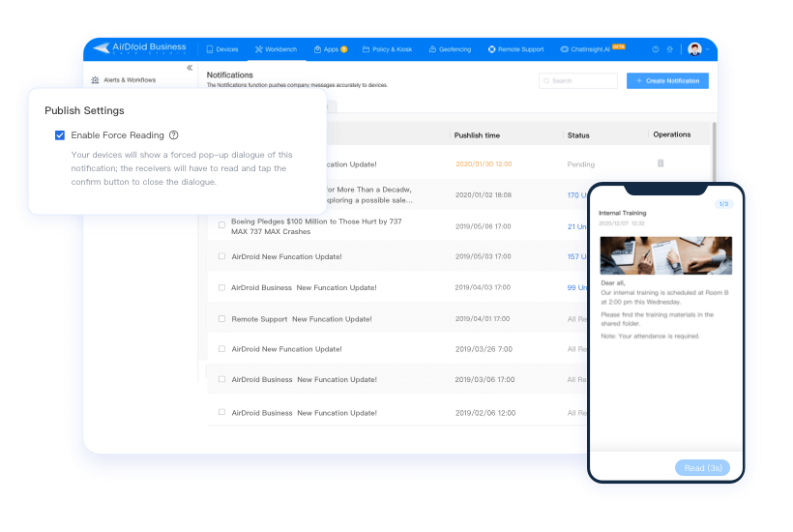Click the 99 unread status link
This screenshot has width=793, height=532.
577,287
